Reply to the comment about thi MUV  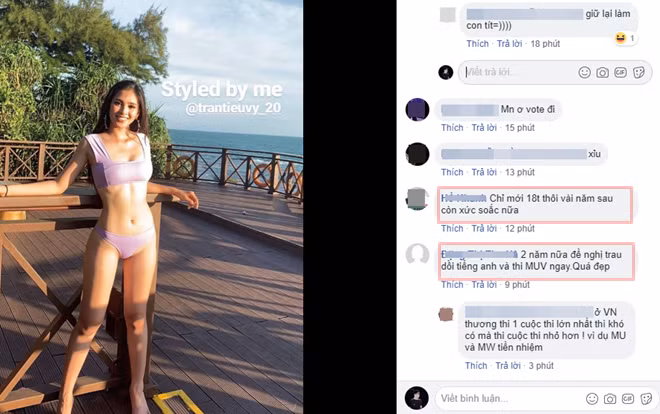pyautogui.click(x=484, y=285)
